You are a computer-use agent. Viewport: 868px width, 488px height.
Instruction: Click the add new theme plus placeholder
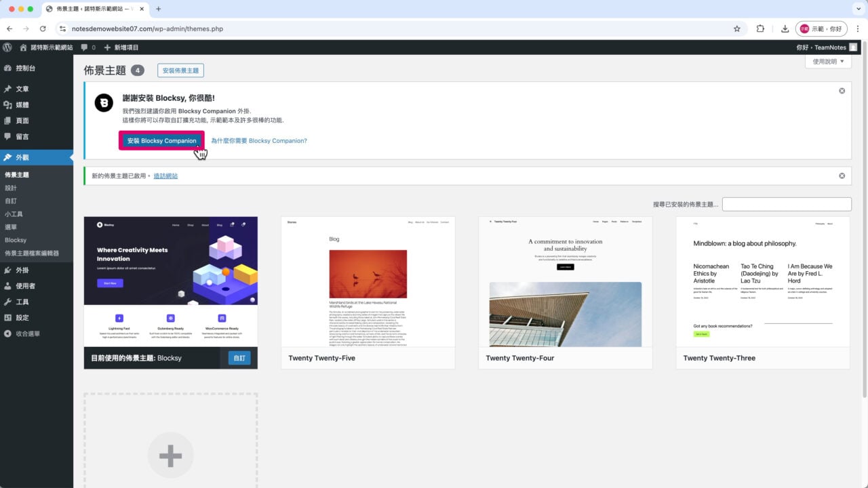[170, 455]
